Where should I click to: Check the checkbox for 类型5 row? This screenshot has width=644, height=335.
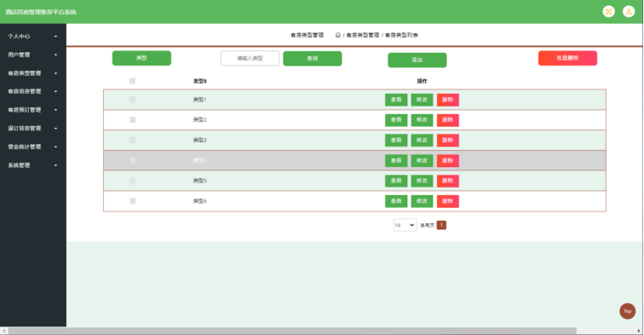[x=133, y=181]
